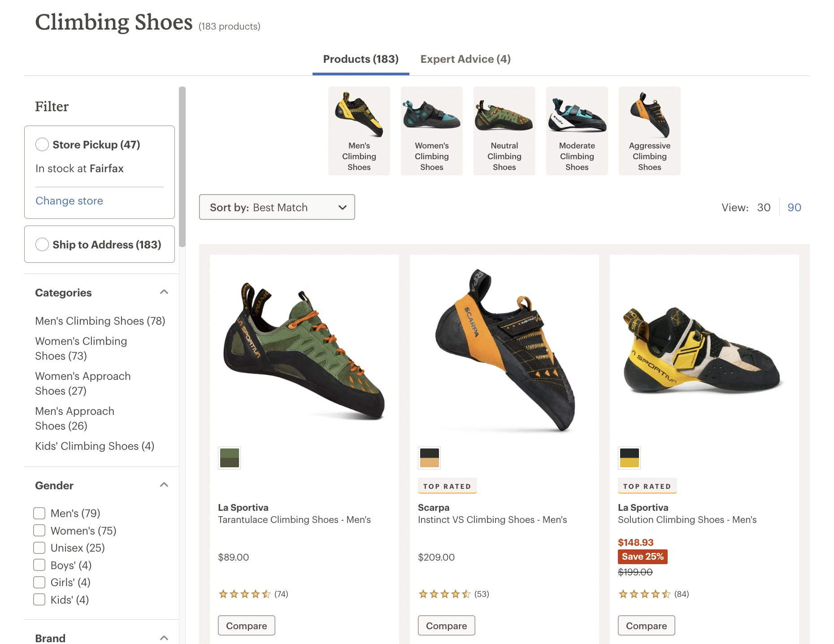
Task: Check the Unisex gender checkbox
Action: (x=39, y=548)
